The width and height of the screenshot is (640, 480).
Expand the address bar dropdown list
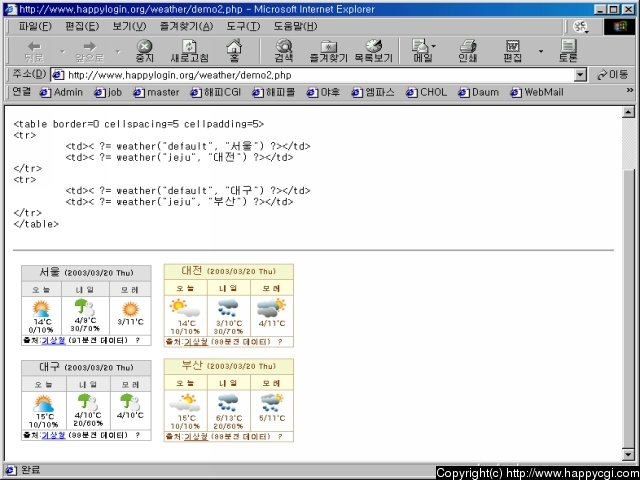(580, 75)
